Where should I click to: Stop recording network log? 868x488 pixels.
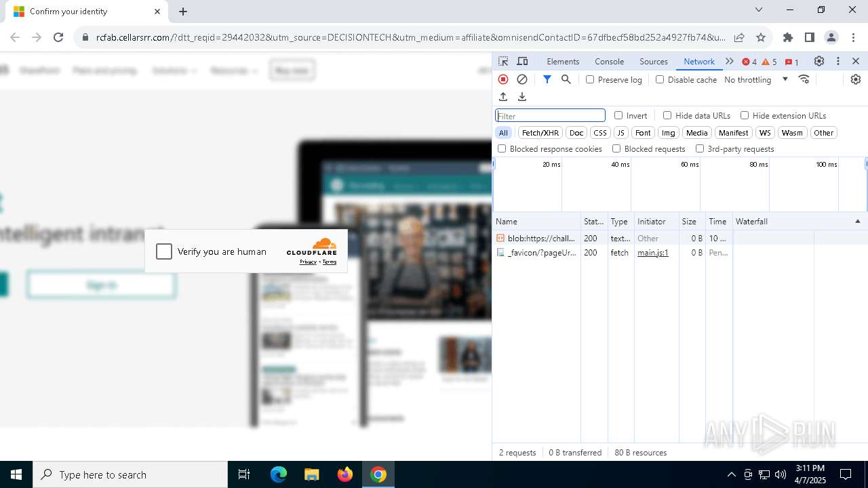pyautogui.click(x=503, y=79)
